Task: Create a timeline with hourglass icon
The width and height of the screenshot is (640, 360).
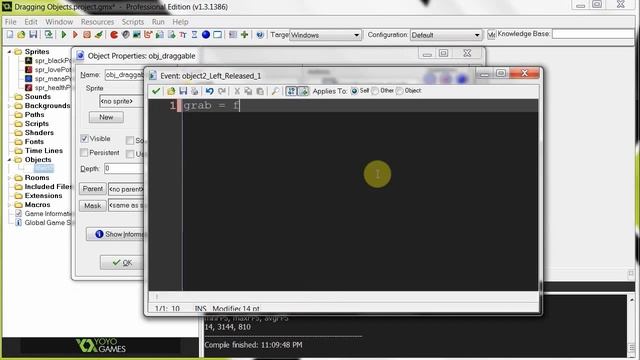Action: click(x=194, y=35)
